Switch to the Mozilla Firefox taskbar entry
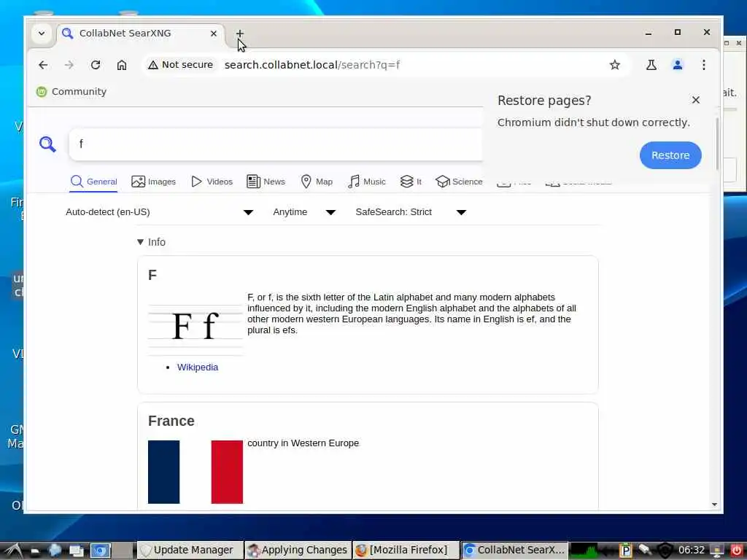747x560 pixels. [x=406, y=550]
